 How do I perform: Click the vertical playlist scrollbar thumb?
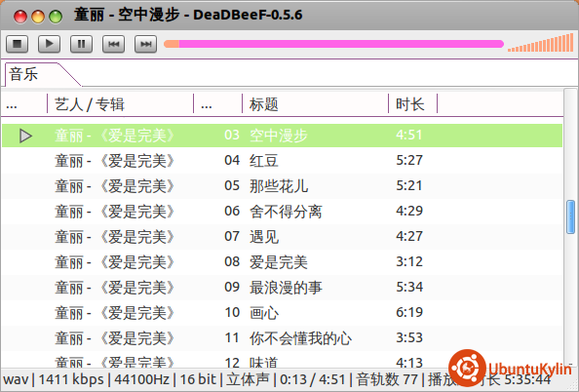point(570,216)
